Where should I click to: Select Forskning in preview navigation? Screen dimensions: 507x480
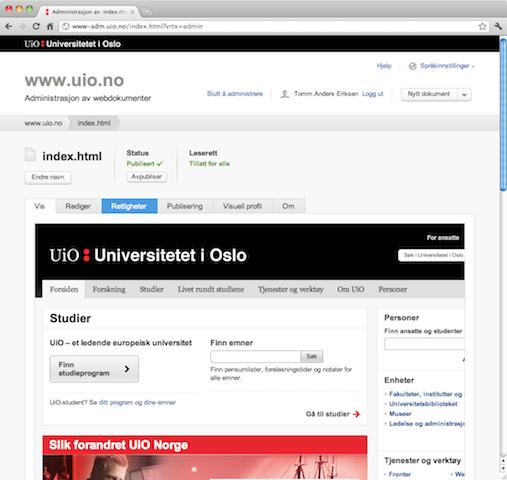[x=109, y=289]
